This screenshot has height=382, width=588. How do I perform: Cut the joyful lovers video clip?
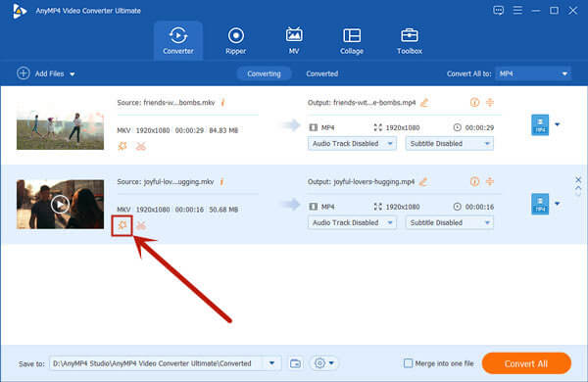[x=140, y=225]
